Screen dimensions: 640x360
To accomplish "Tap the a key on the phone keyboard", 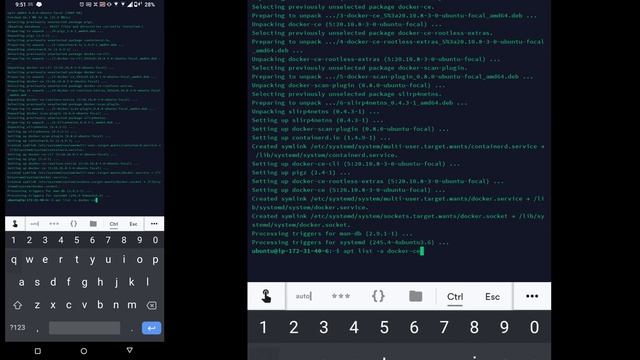I will click(22, 282).
